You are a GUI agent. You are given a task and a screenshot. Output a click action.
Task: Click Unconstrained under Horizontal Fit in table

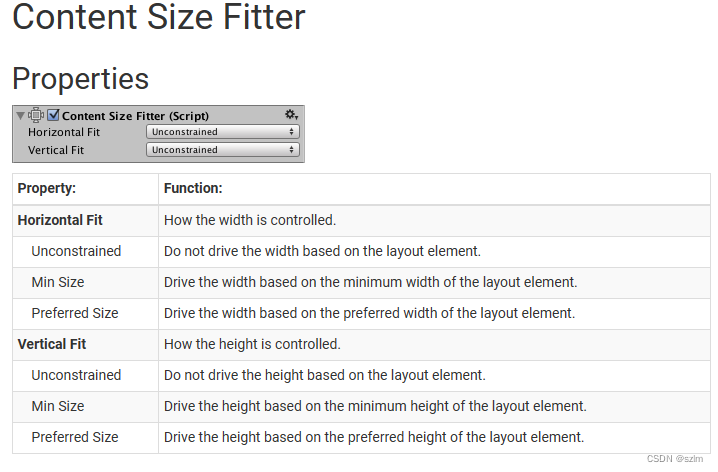point(76,251)
